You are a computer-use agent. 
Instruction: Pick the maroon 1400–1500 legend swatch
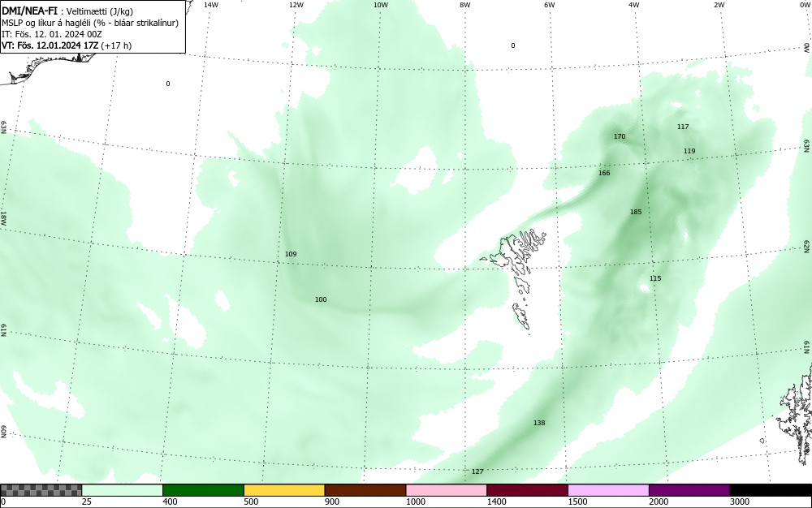point(527,490)
